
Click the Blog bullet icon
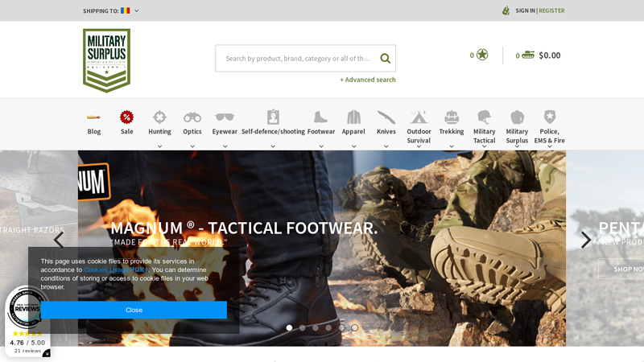(x=93, y=117)
